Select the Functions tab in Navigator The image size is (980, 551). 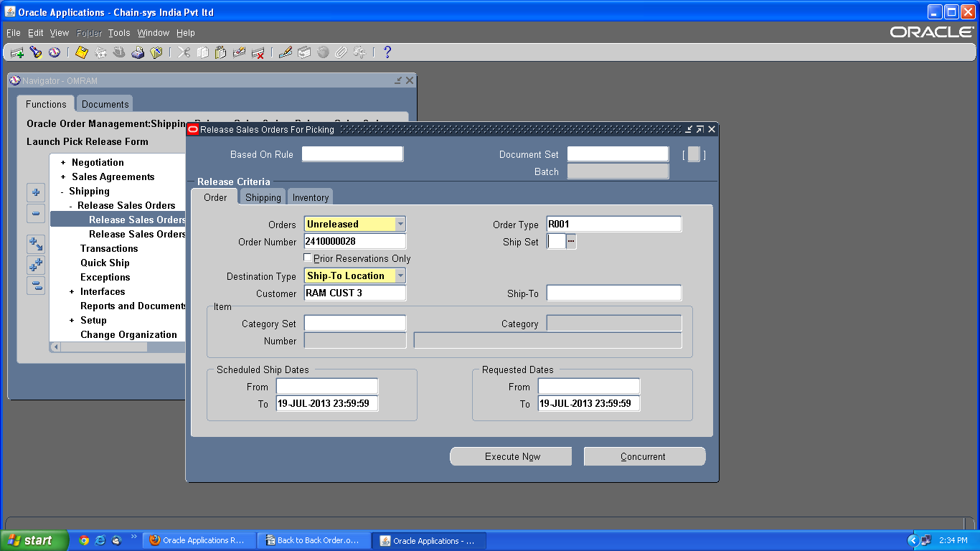coord(46,104)
